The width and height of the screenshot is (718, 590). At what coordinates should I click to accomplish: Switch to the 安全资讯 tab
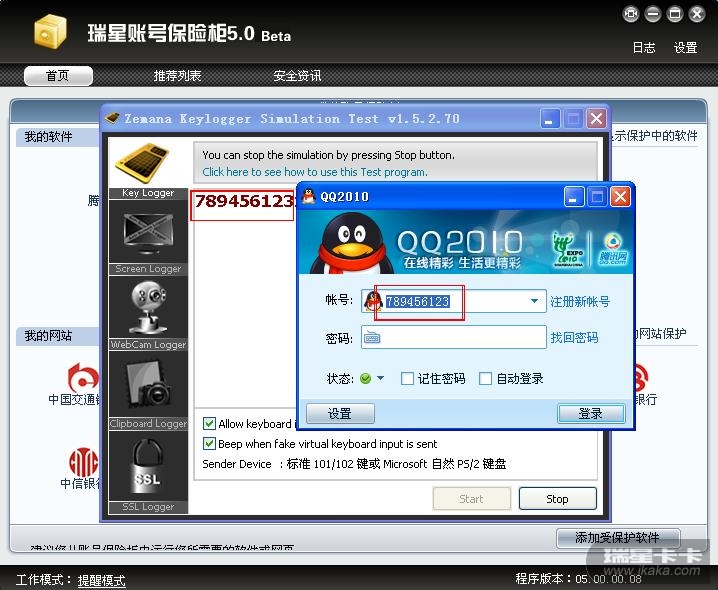point(297,76)
